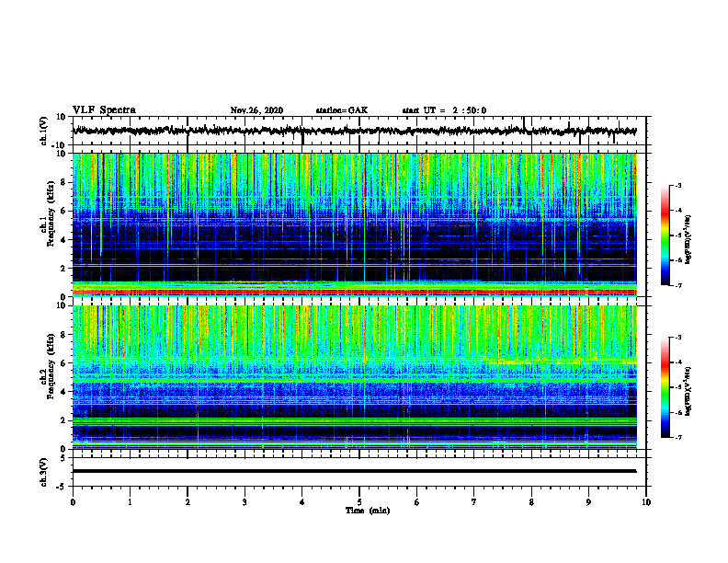Click the ch.2 colorbar 'log(PSD)' label
728x563 pixels.
click(688, 391)
